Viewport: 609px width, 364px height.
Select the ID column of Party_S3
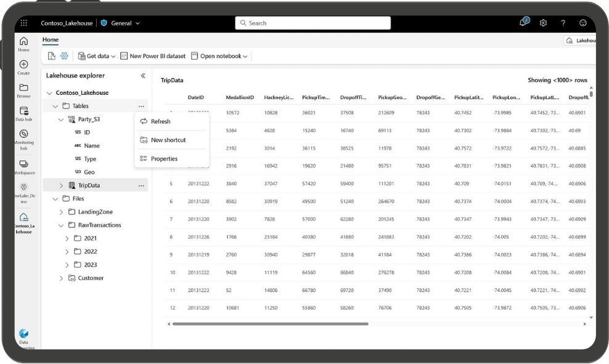tap(87, 132)
